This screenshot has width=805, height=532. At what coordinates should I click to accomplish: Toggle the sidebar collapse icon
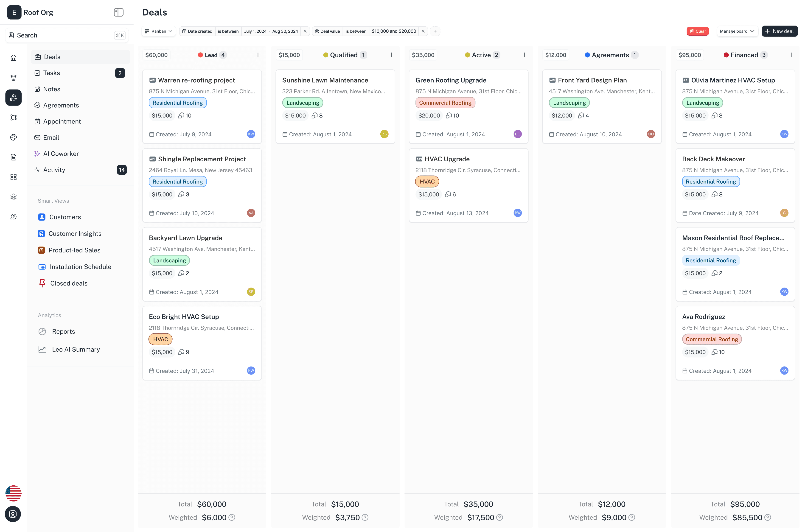(x=118, y=13)
